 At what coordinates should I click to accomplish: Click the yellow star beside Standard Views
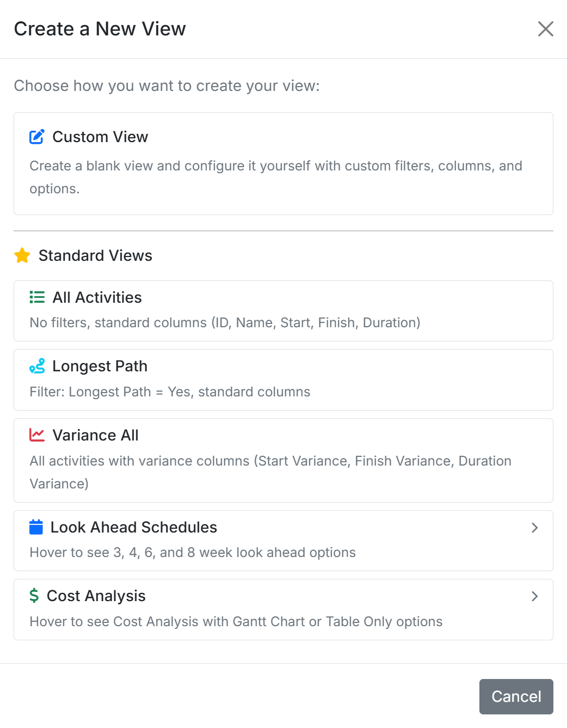(x=22, y=255)
